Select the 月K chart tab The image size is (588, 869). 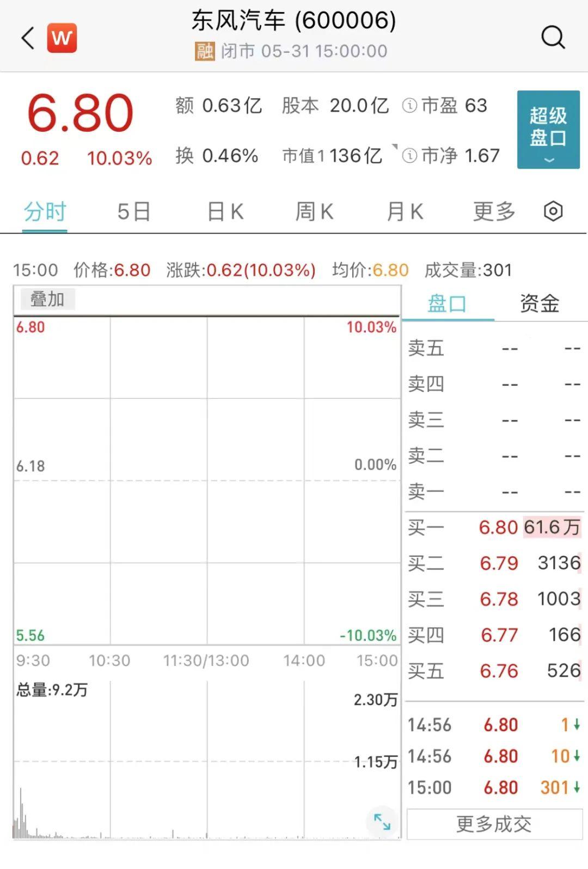click(x=405, y=211)
